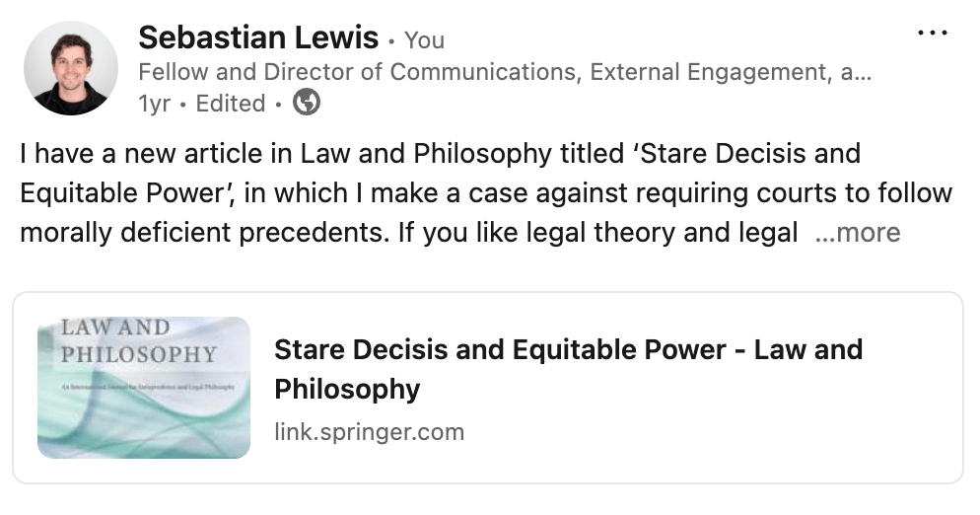Click 'Philosophy' on the second line of link title
This screenshot has height=515, width=980.
347,389
